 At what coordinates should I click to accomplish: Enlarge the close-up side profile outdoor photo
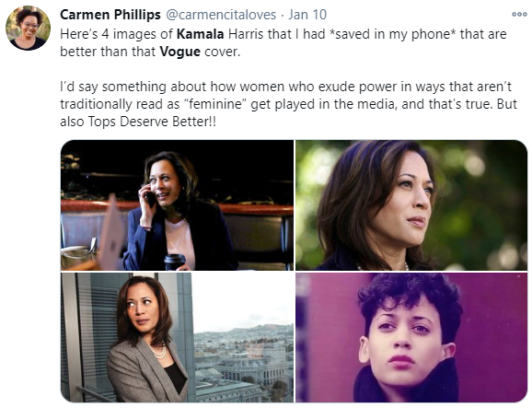click(x=411, y=205)
